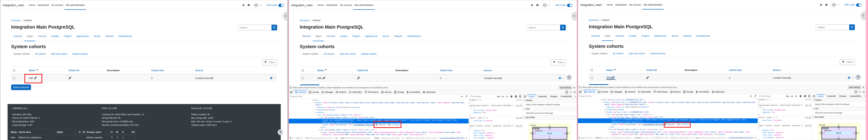This screenshot has width=868, height=140.
Task: Click the Cohort ID pencil in the left screenshot
Action: pyautogui.click(x=70, y=78)
